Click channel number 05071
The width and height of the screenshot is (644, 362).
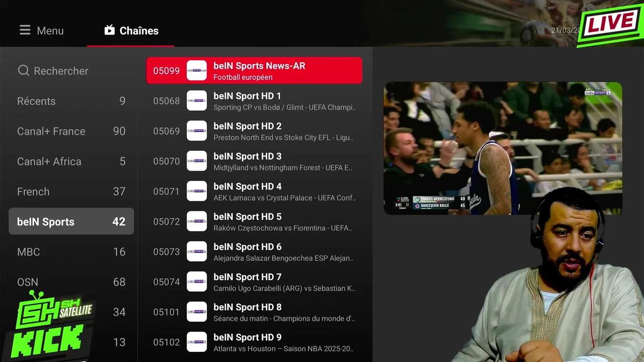[167, 192]
